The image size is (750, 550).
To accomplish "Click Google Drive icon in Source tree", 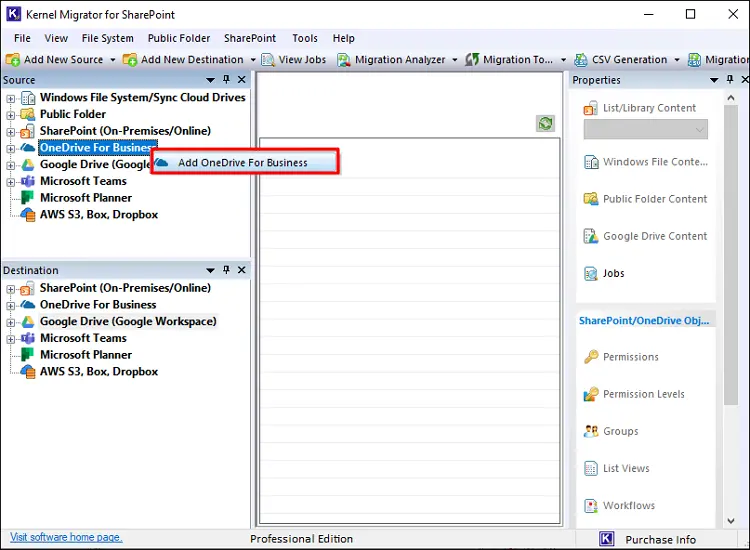I will pos(28,165).
